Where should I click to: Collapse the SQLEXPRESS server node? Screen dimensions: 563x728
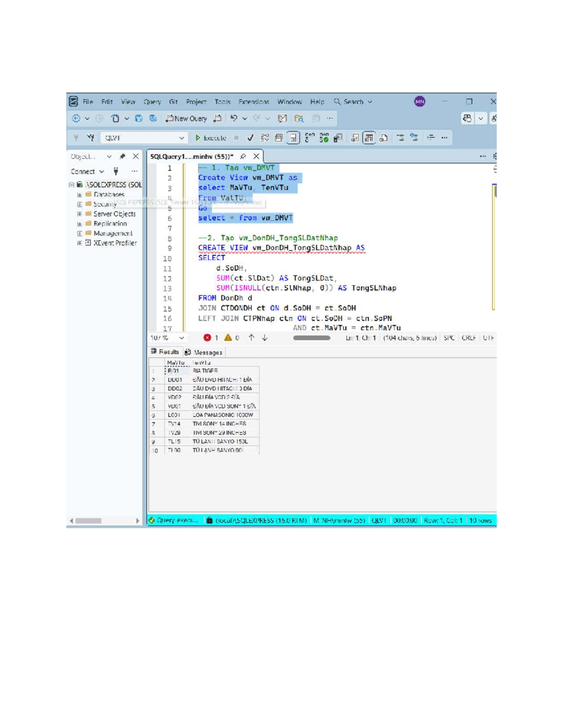click(x=71, y=185)
